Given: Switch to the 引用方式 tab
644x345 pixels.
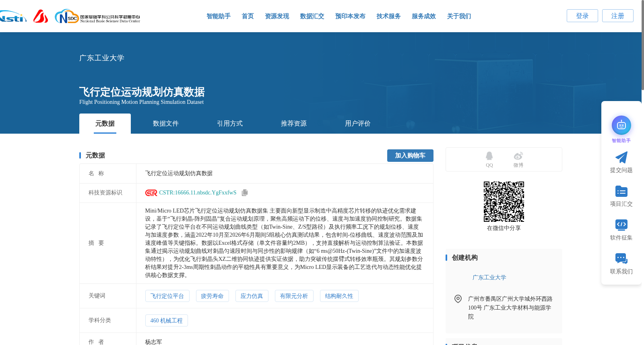Looking at the screenshot, I should click(x=230, y=124).
